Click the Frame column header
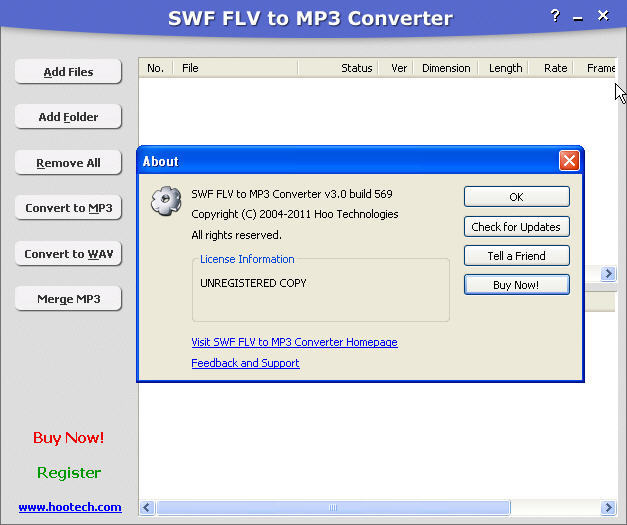This screenshot has height=525, width=627. pos(596,68)
